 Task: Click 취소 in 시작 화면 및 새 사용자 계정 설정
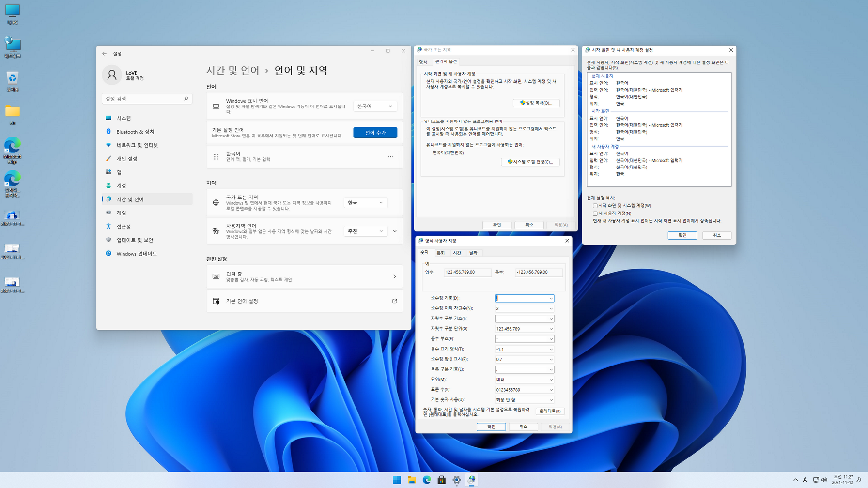[x=717, y=235]
